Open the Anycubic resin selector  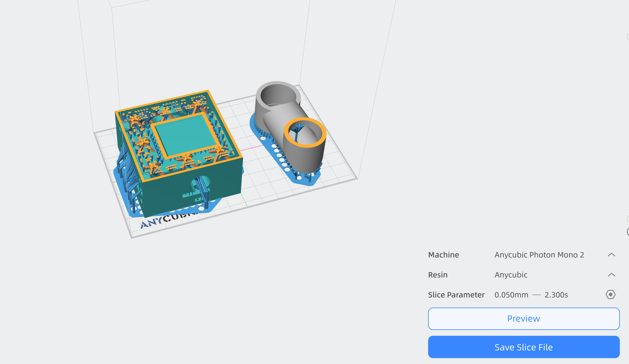click(511, 275)
